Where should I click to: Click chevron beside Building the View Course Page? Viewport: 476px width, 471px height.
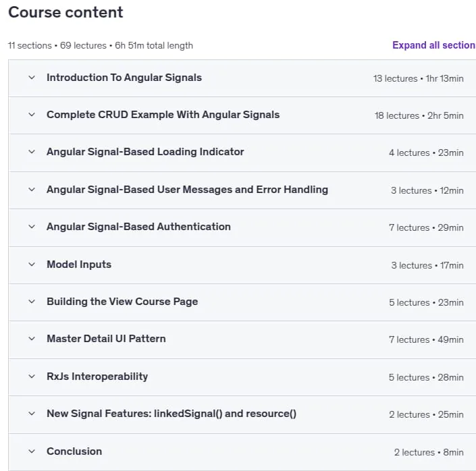32,302
